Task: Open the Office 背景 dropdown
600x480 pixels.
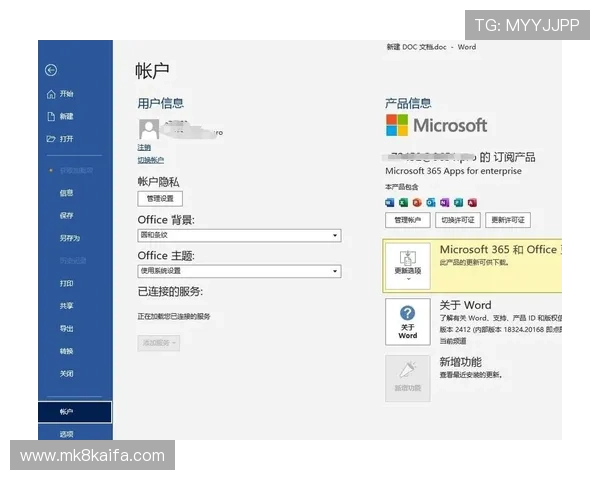Action: pyautogui.click(x=239, y=235)
